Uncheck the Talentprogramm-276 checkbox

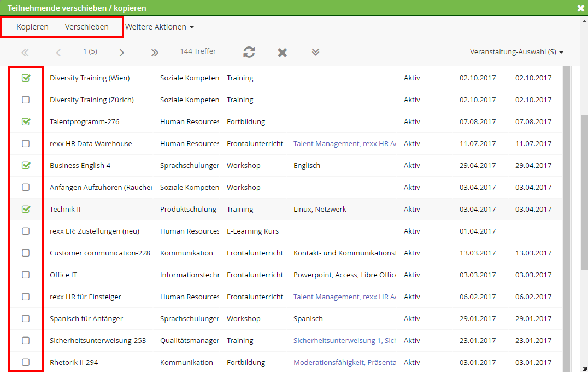pos(26,121)
